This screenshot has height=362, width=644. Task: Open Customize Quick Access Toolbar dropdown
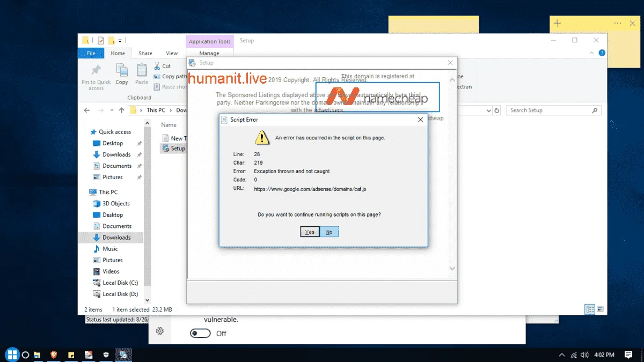[x=120, y=41]
